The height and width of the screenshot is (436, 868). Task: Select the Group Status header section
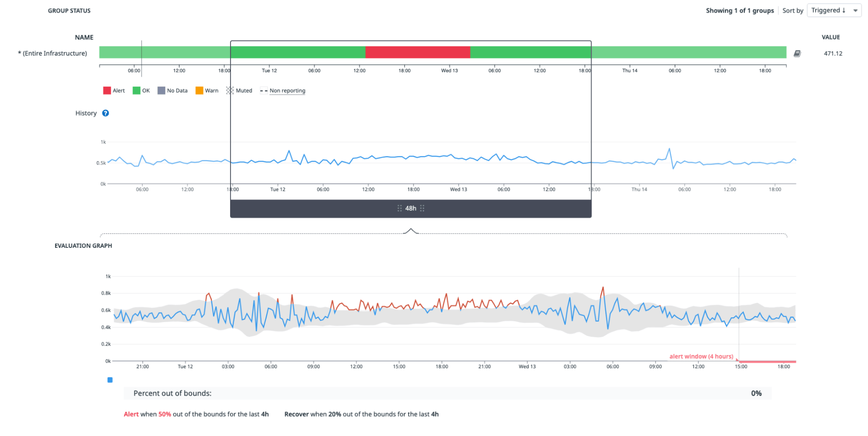click(69, 10)
